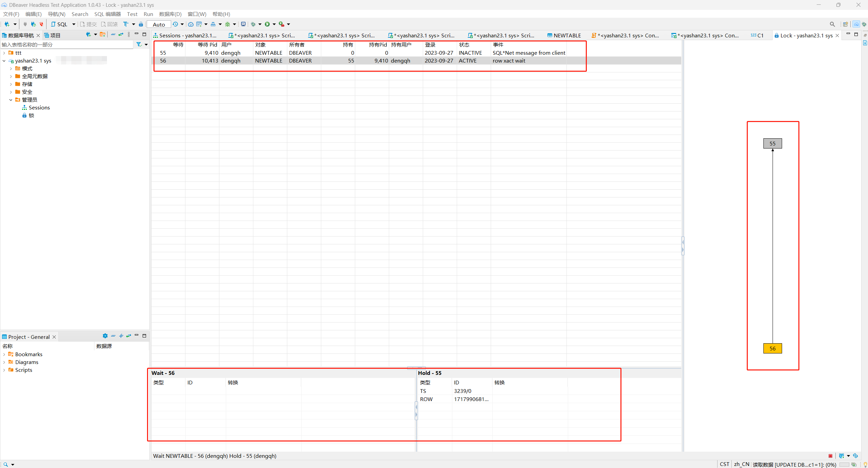Click the teal bug icon before green Run

pyautogui.click(x=253, y=24)
